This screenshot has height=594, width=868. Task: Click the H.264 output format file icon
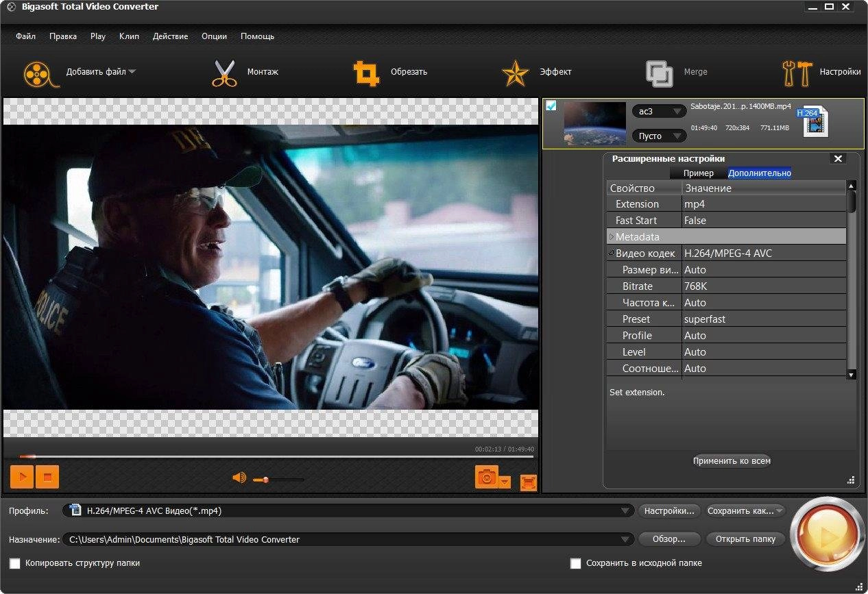(x=812, y=121)
